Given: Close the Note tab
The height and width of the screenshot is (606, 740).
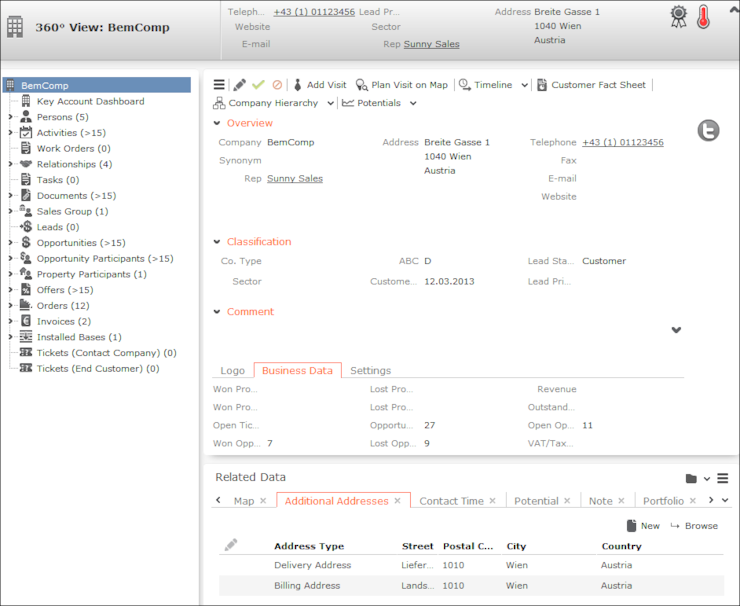Looking at the screenshot, I should coord(621,501).
